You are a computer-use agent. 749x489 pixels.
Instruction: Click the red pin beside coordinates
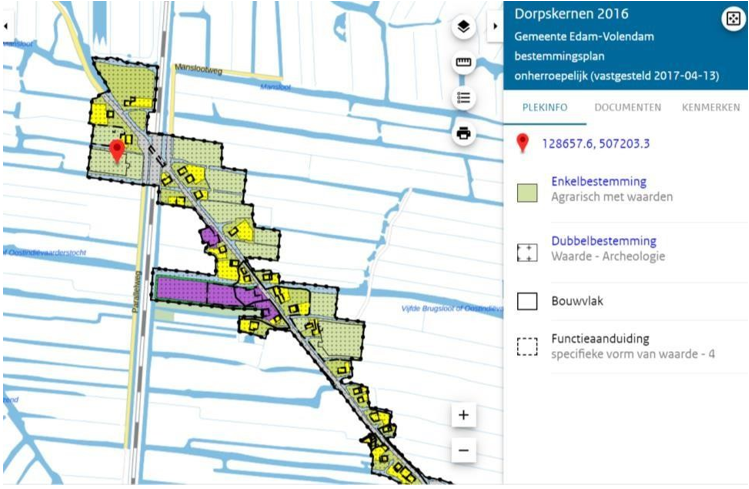[522, 143]
